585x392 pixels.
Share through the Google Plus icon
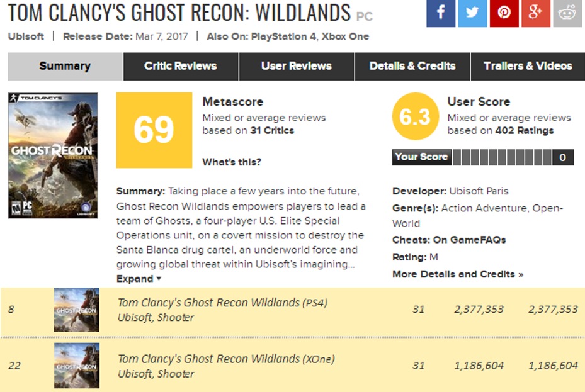click(536, 13)
